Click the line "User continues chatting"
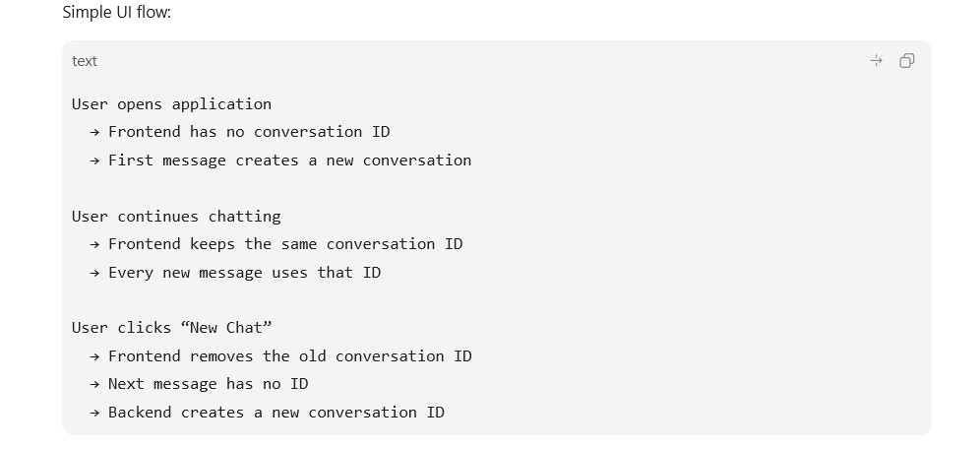 pos(176,217)
